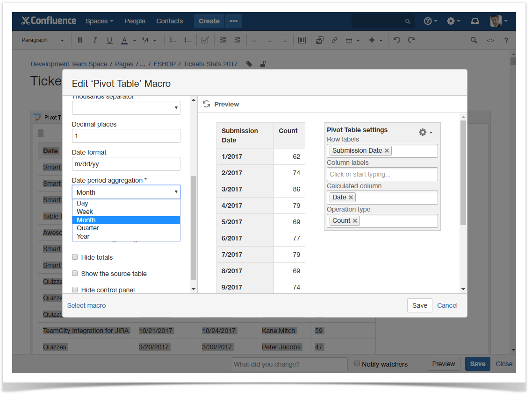Screen dimensions: 532x396
Task: Click the Select macro link
Action: [x=86, y=305]
